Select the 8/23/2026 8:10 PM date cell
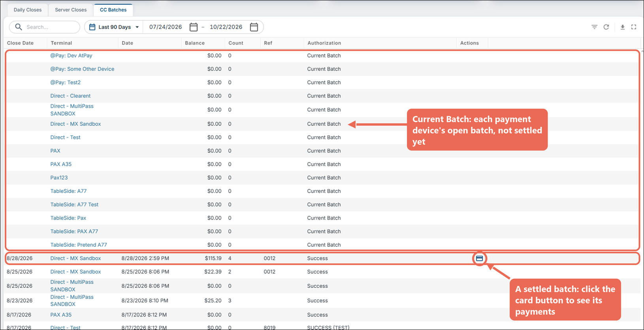 tap(145, 301)
